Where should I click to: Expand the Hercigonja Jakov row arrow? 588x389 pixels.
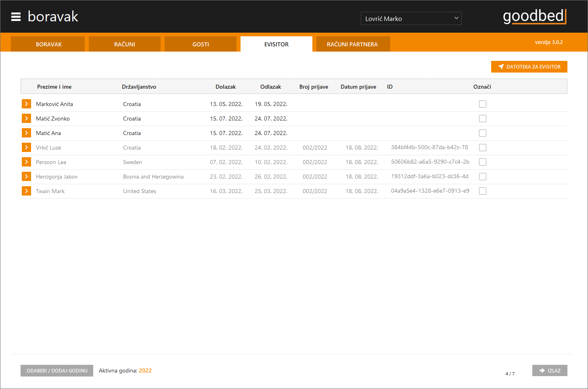(x=26, y=177)
